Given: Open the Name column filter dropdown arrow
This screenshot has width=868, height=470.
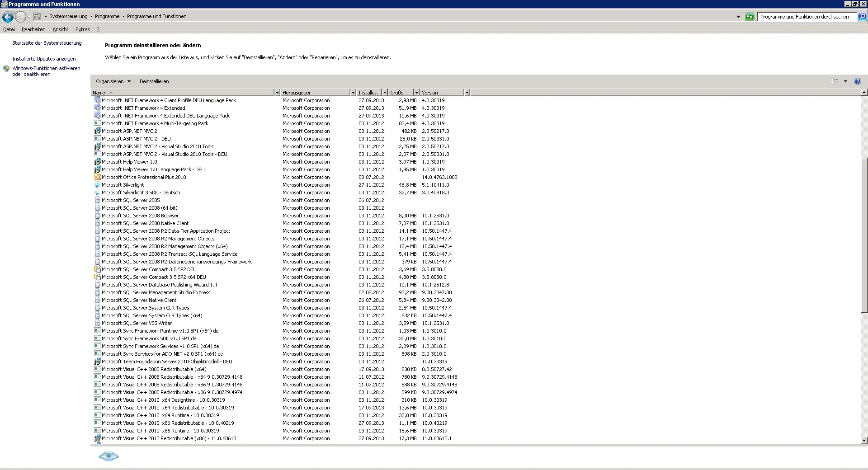Looking at the screenshot, I should tap(277, 93).
